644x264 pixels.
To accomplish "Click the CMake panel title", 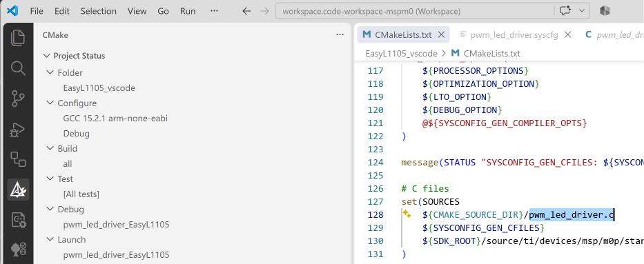I will click(55, 35).
